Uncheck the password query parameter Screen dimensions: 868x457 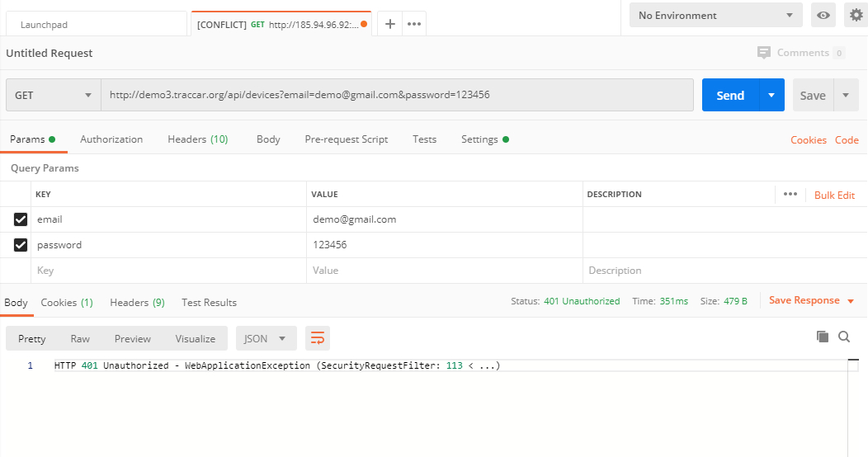21,245
